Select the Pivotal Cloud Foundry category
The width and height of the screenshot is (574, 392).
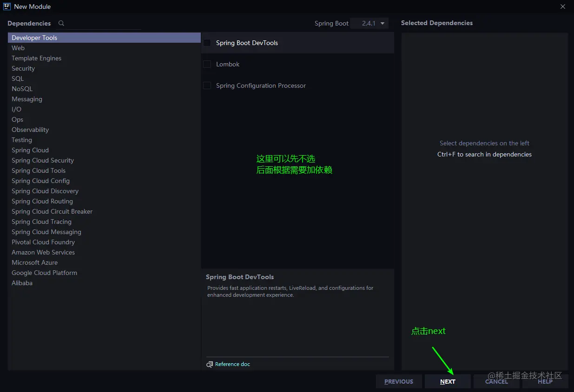coord(104,242)
